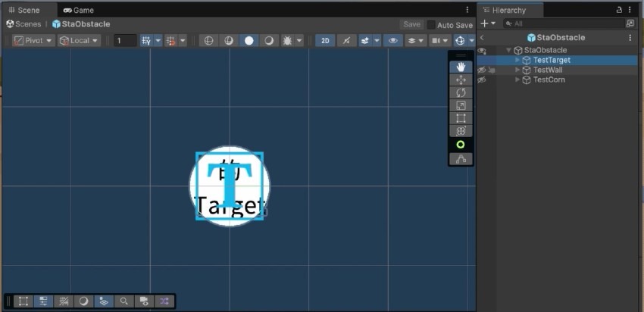Select the Rotate tool
The height and width of the screenshot is (312, 644).
pyautogui.click(x=461, y=92)
